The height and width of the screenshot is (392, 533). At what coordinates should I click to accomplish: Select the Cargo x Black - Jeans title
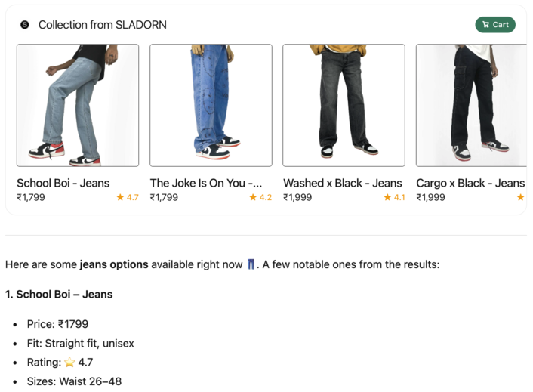(470, 183)
